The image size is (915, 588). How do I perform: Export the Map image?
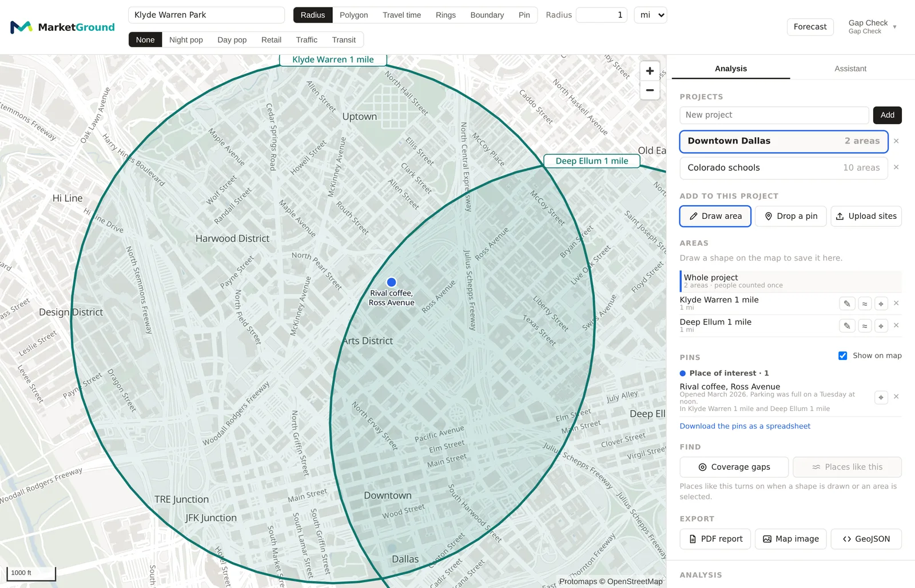click(x=791, y=539)
